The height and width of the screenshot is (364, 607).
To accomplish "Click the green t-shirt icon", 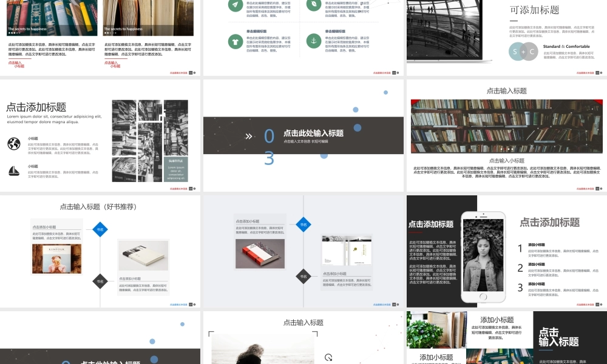I will [235, 41].
